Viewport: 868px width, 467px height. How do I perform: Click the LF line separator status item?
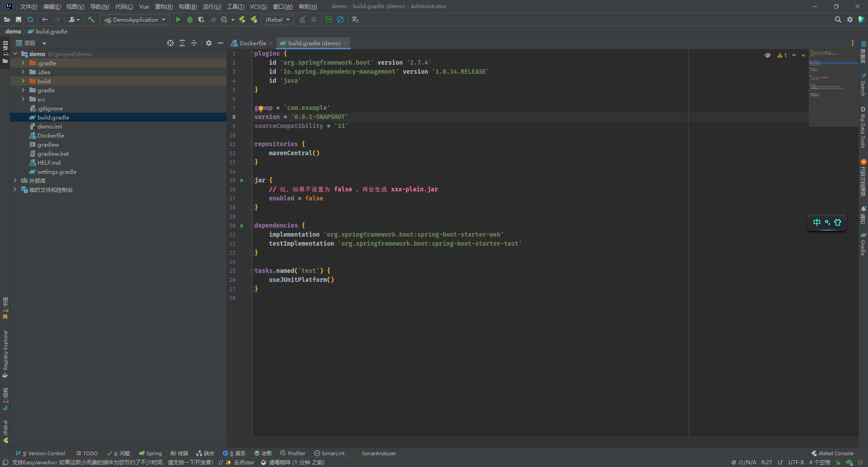pos(780,462)
